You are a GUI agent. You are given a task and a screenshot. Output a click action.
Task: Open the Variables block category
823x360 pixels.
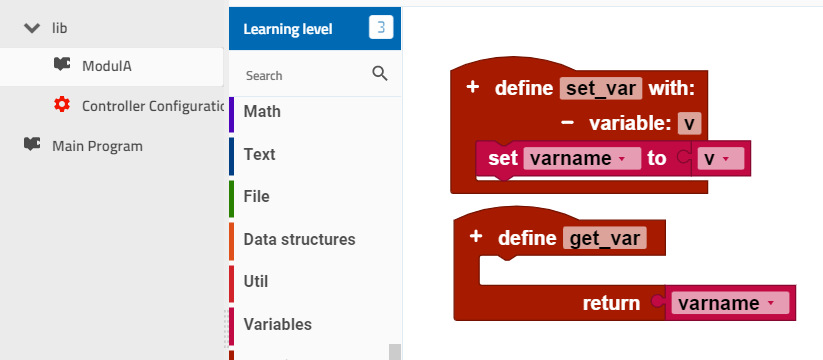315,324
